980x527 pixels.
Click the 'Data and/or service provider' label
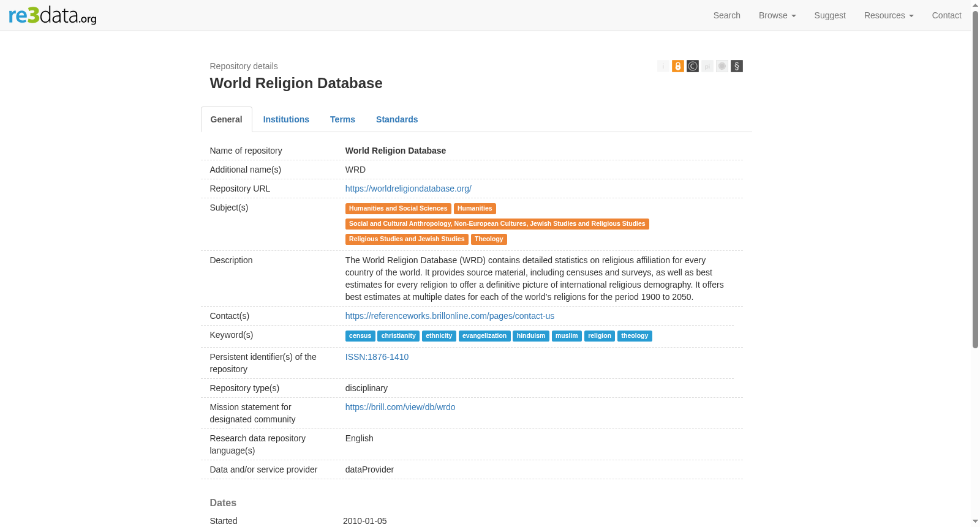[264, 469]
